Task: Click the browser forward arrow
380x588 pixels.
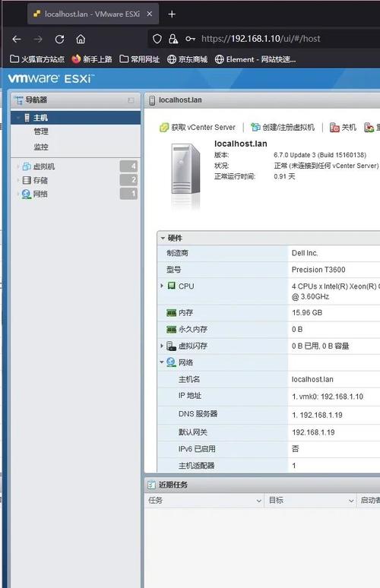Action: click(38, 39)
